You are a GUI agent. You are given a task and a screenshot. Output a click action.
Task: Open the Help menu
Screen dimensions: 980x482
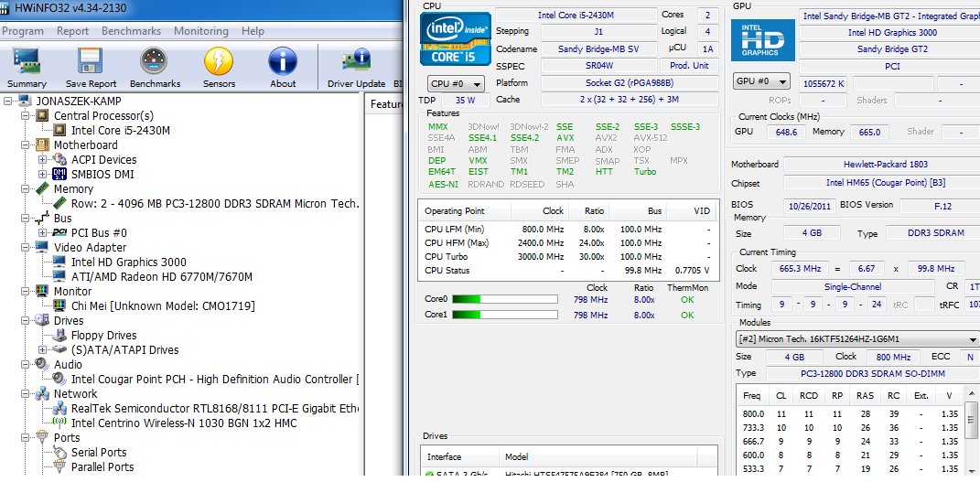point(253,30)
